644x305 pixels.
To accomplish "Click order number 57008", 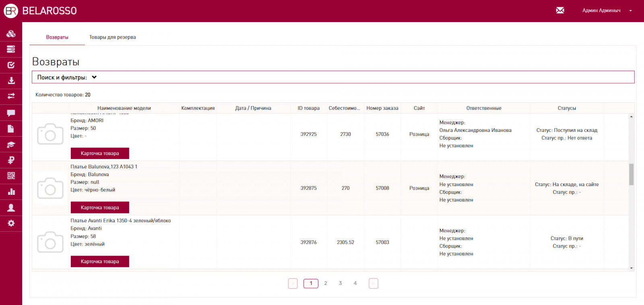I will (x=382, y=188).
